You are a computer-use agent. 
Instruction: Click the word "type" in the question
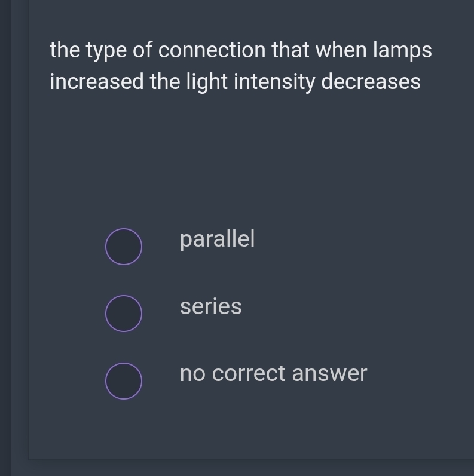point(106,51)
